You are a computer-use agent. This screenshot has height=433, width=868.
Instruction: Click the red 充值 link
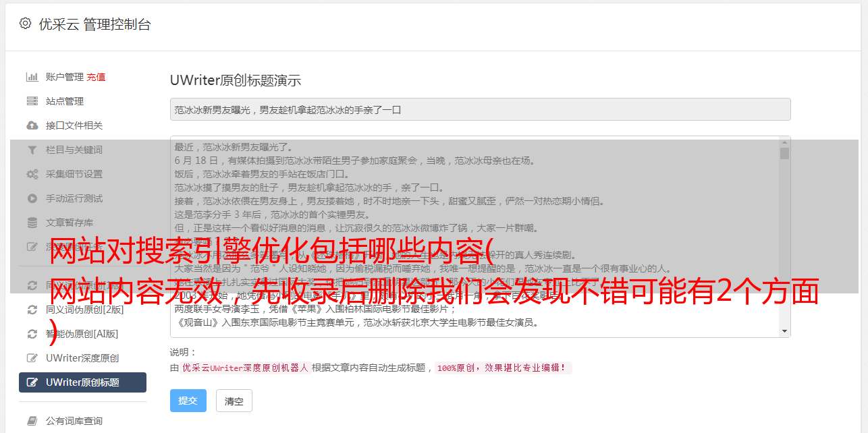96,77
